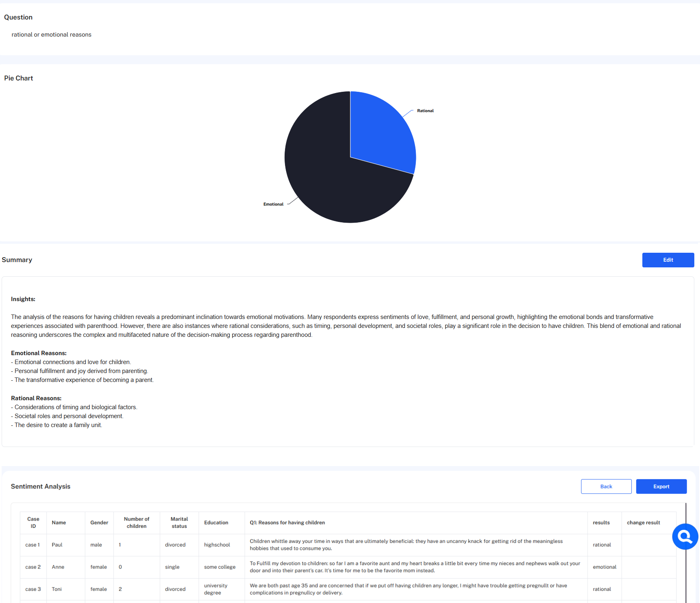Click the Rational Reasons: subheading
The width and height of the screenshot is (700, 603).
click(x=37, y=399)
